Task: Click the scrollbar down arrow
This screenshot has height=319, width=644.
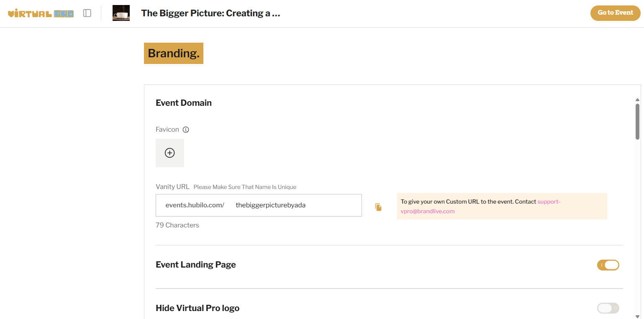Action: pyautogui.click(x=637, y=316)
